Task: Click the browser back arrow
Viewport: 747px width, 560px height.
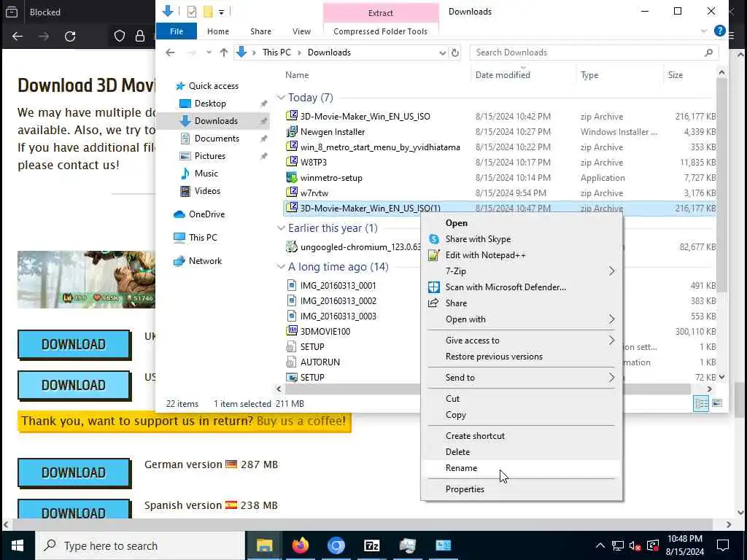Action: (x=18, y=36)
